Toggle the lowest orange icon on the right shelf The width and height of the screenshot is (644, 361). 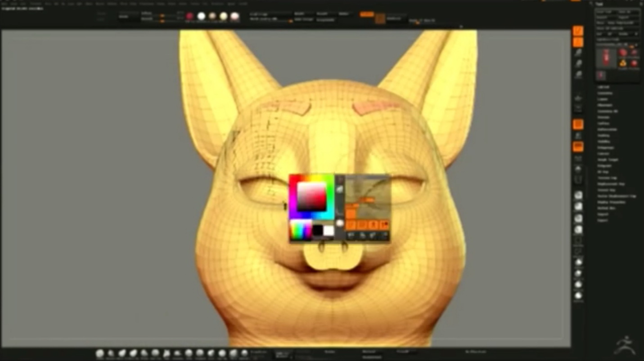tap(578, 147)
